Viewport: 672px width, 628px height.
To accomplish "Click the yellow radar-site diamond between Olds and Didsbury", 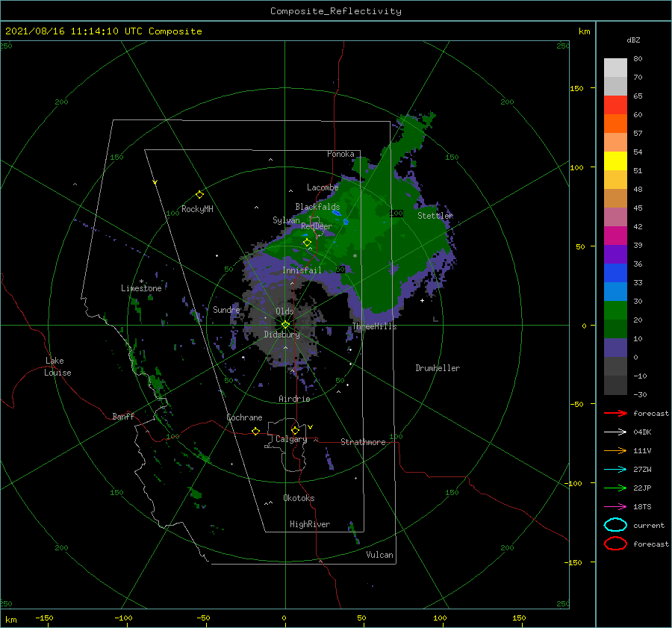I will tap(285, 325).
